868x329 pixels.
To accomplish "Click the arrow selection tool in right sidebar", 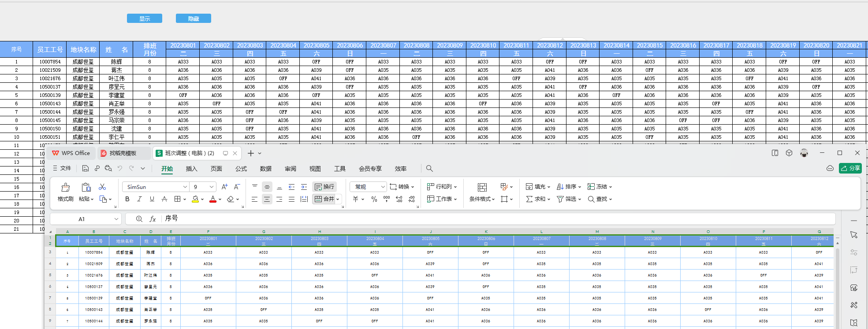I will click(854, 235).
